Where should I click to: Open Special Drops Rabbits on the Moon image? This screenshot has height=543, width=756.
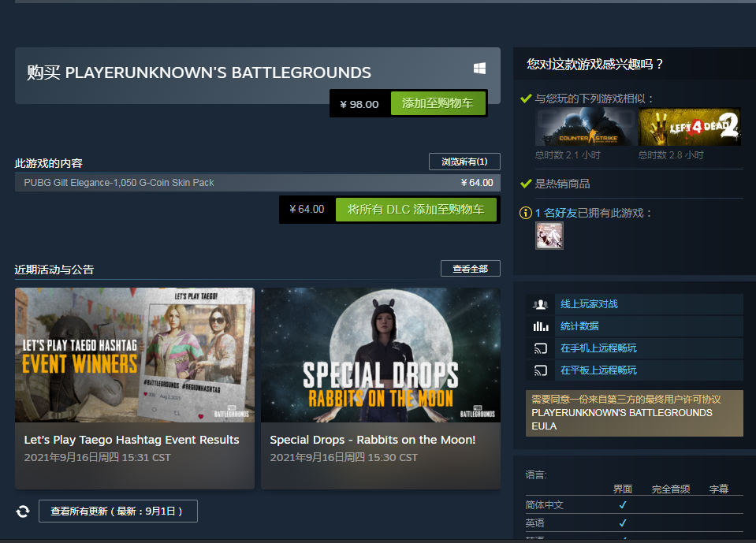(x=381, y=355)
